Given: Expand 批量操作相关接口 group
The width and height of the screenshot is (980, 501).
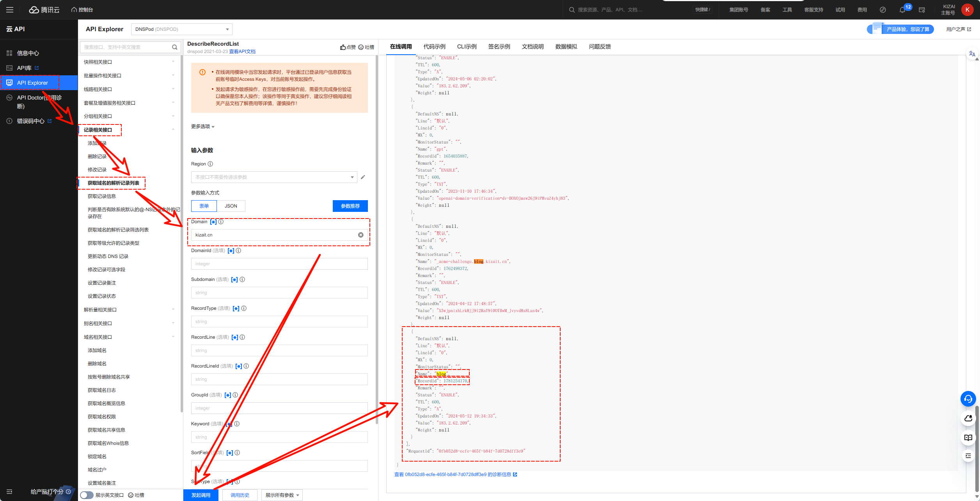Looking at the screenshot, I should coord(129,76).
